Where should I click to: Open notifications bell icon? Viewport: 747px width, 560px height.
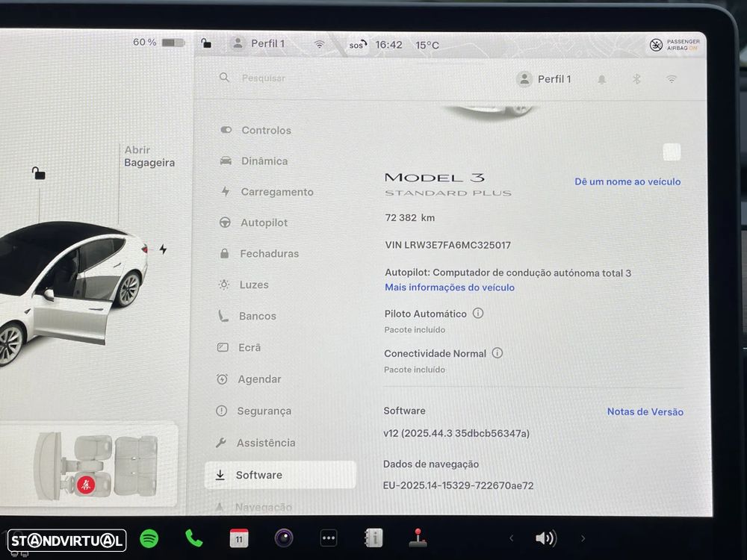tap(601, 80)
